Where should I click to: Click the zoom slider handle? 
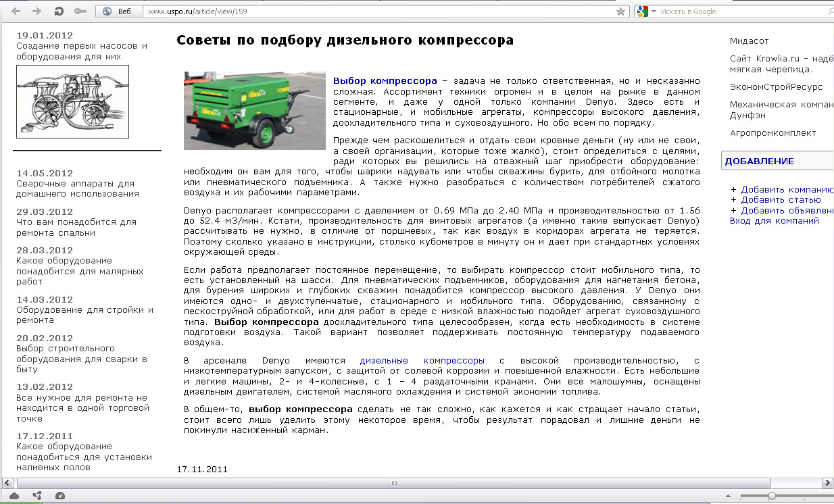(x=771, y=497)
